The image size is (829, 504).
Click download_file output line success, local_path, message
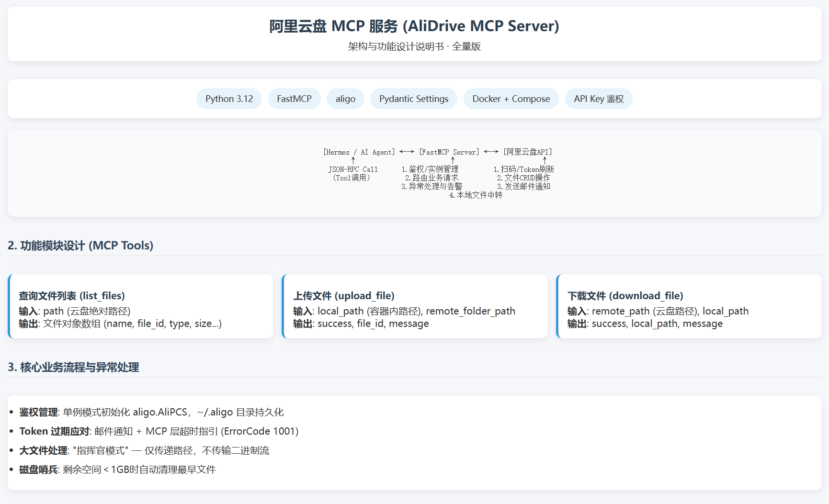click(x=645, y=324)
